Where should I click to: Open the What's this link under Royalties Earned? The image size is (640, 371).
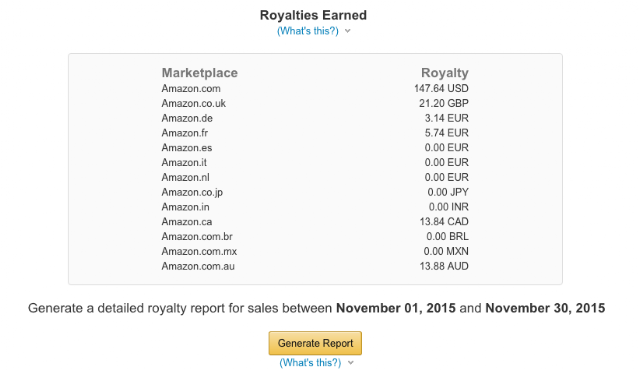(308, 31)
